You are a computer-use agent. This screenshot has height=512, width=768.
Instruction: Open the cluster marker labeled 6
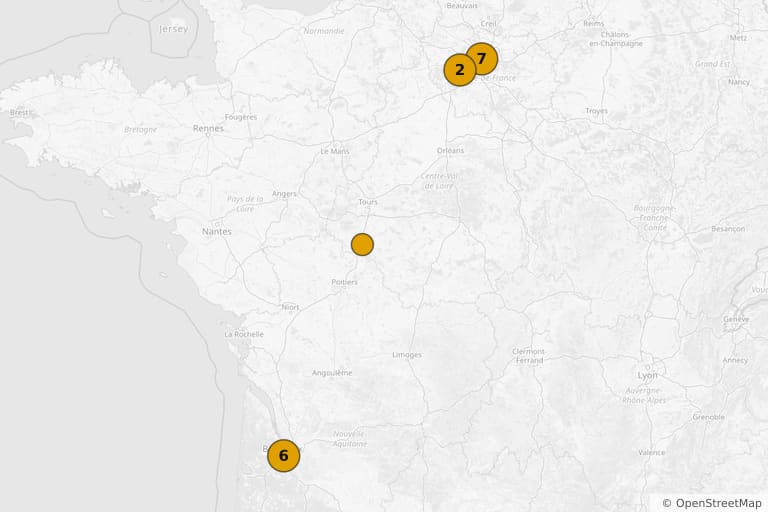pos(284,456)
